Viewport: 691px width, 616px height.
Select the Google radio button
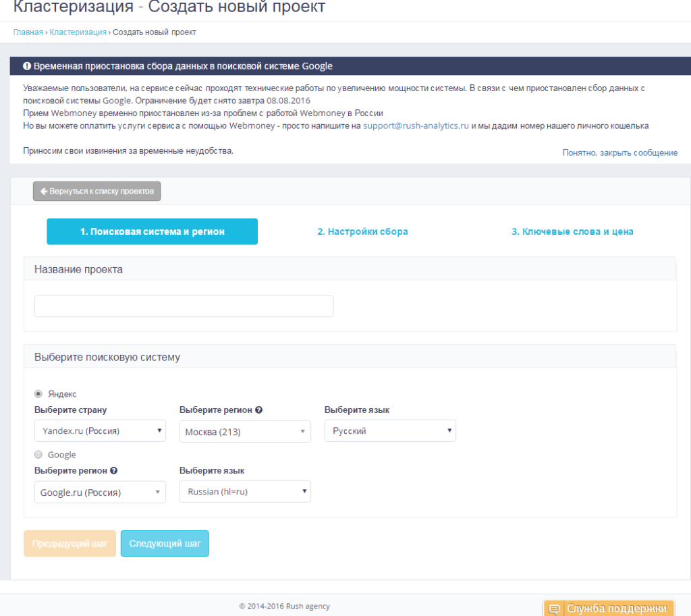click(x=38, y=455)
